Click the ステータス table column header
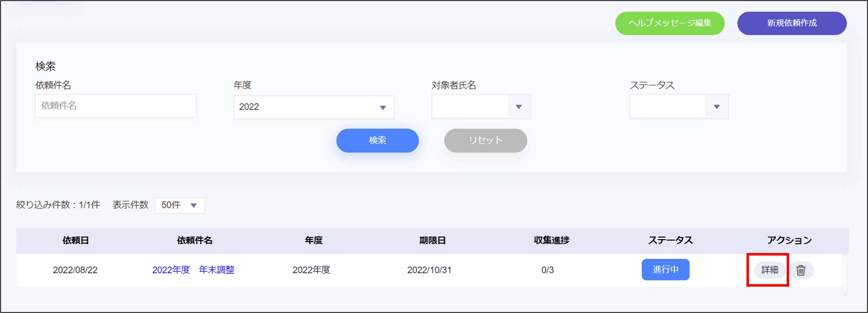This screenshot has height=313, width=868. click(670, 240)
